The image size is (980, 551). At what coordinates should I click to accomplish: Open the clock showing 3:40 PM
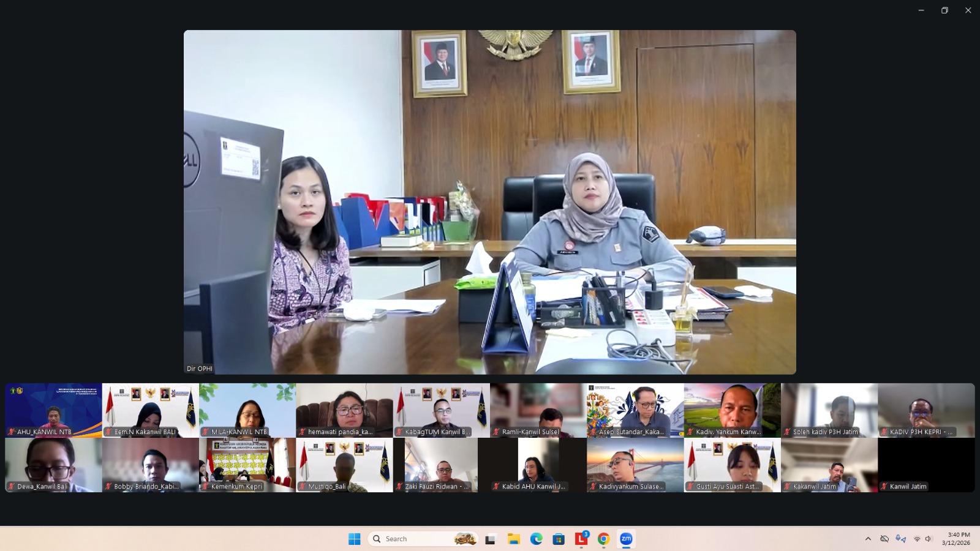click(956, 539)
